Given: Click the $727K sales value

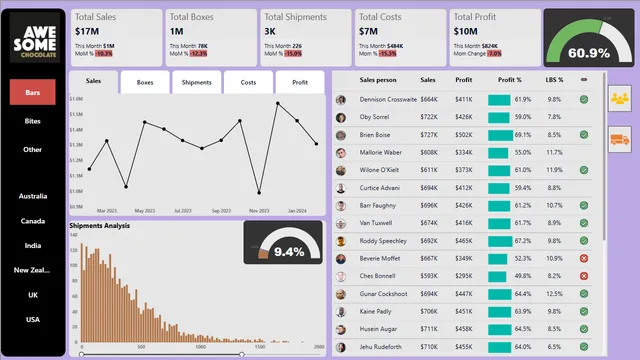Looking at the screenshot, I should [429, 135].
